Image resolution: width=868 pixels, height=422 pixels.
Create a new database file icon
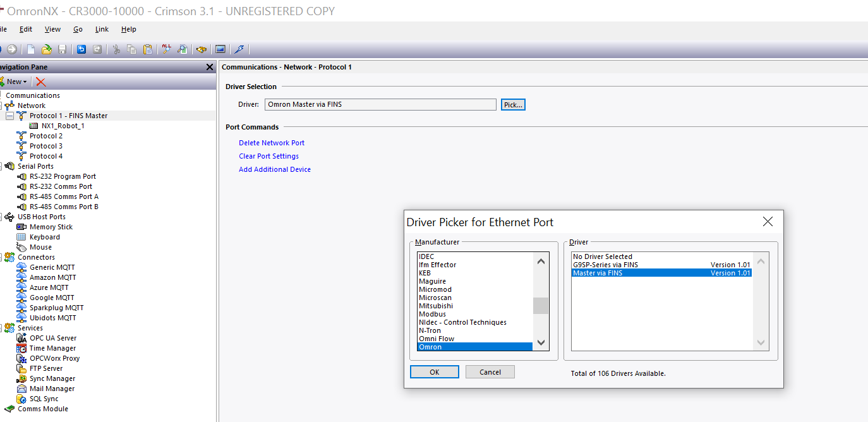coord(30,49)
